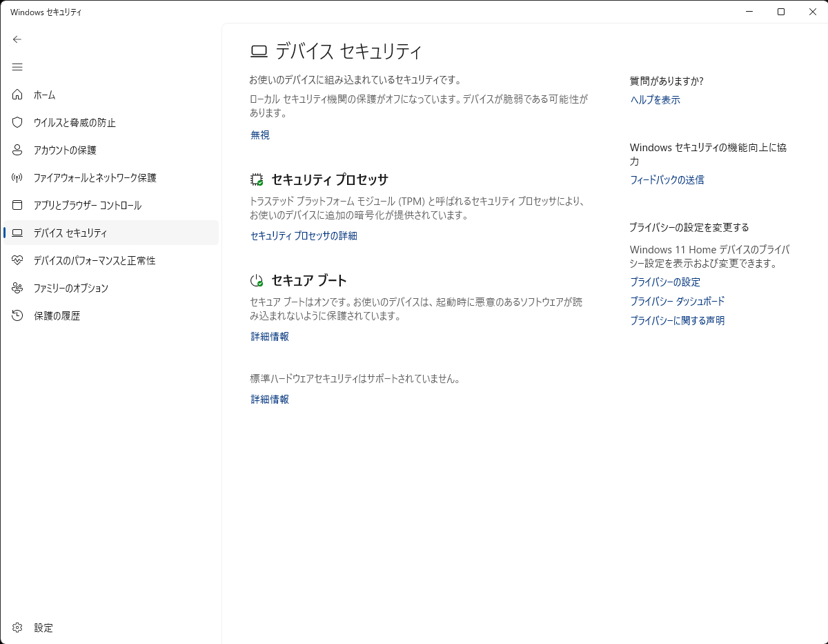Select the ウイルスと脅威の防止 shield icon
The image size is (828, 644).
(17, 122)
